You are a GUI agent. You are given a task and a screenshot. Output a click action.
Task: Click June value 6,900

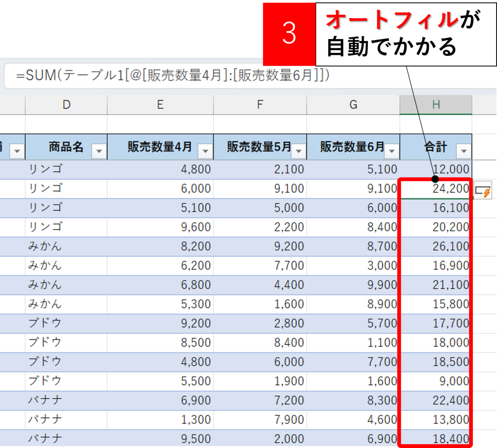click(x=353, y=439)
